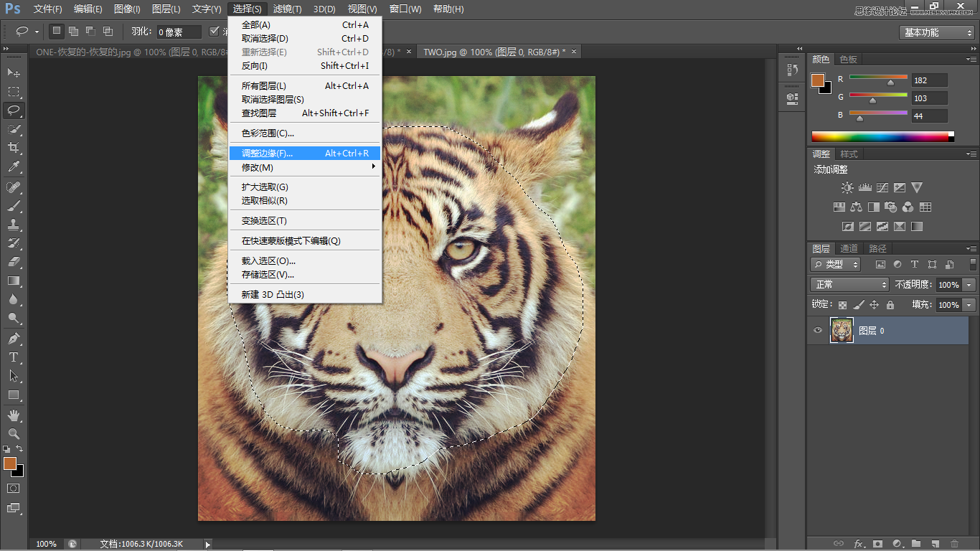This screenshot has height=551, width=980.
Task: Add a layer mask
Action: pos(877,544)
